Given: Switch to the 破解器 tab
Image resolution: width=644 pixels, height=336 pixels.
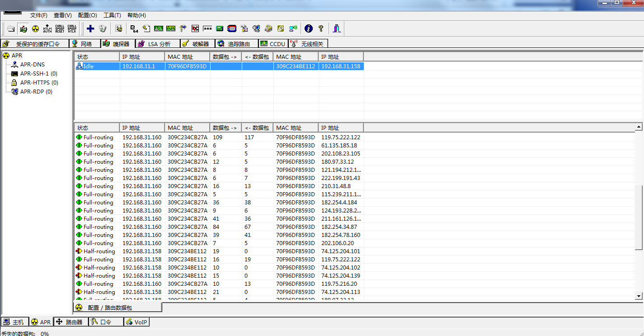Looking at the screenshot, I should 197,44.
